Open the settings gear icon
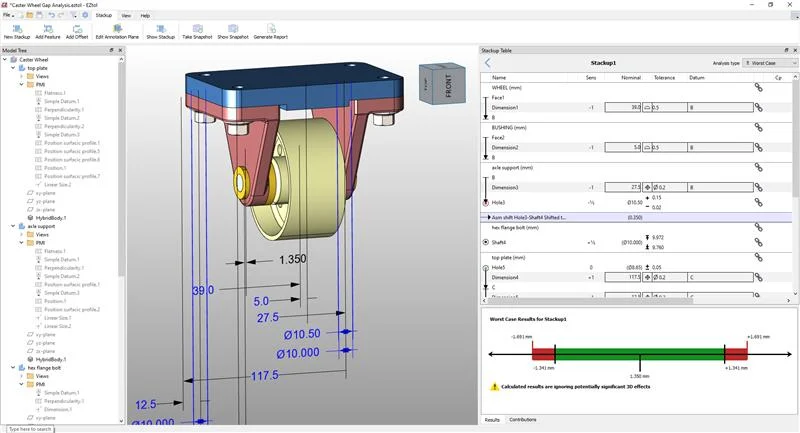 [85, 15]
